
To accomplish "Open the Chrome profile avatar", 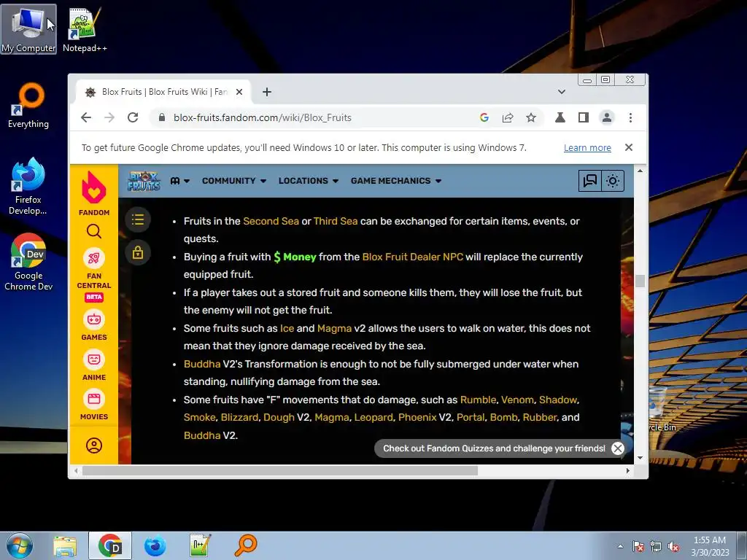I will click(607, 117).
